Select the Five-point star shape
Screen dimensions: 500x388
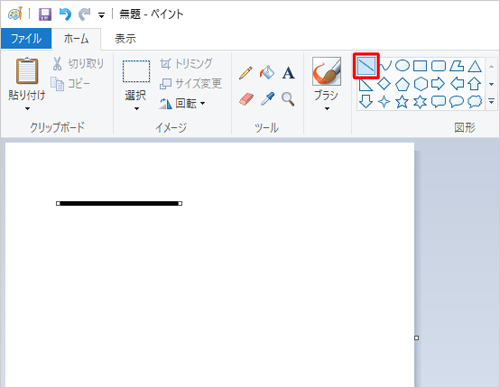point(402,102)
